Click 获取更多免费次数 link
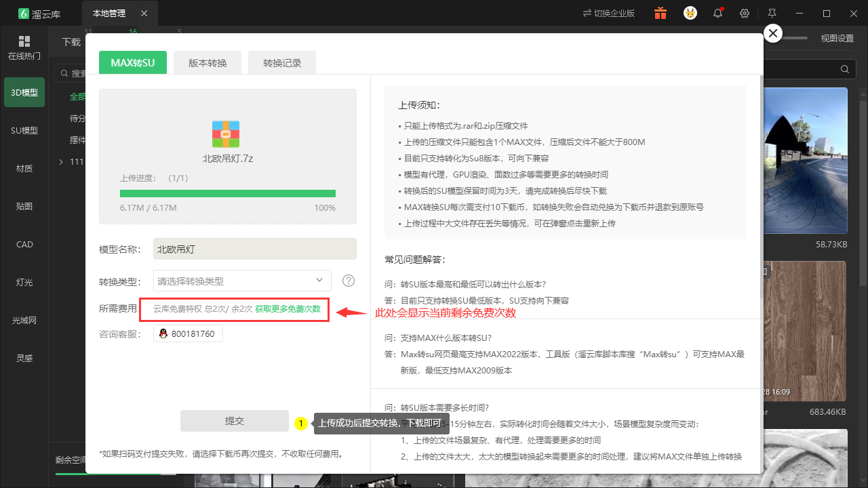This screenshot has width=868, height=488. tap(288, 308)
